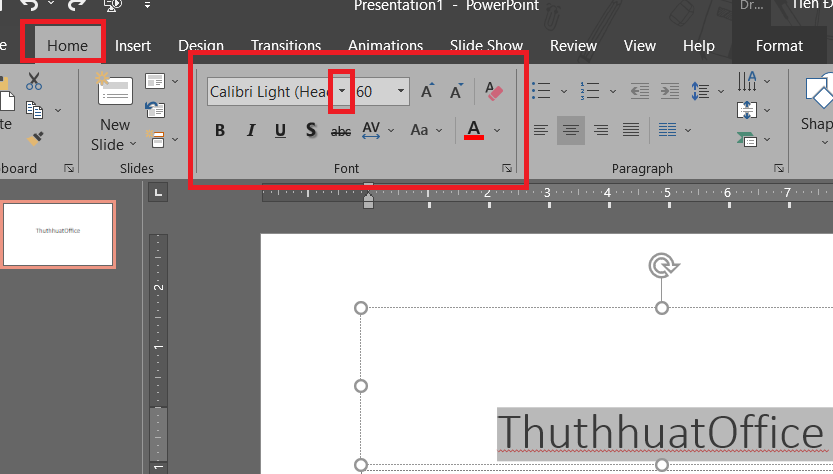Image resolution: width=833 pixels, height=474 pixels.
Task: Open the Transitions tab
Action: (x=286, y=46)
